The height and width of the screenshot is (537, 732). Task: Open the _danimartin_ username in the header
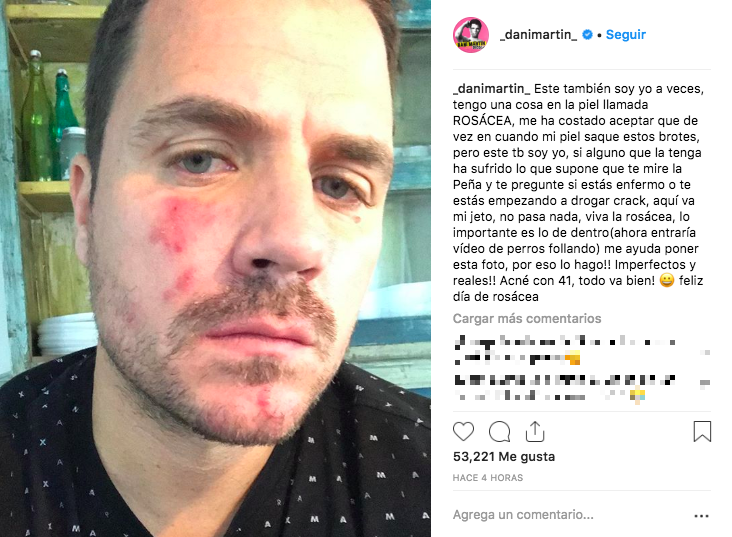(538, 35)
